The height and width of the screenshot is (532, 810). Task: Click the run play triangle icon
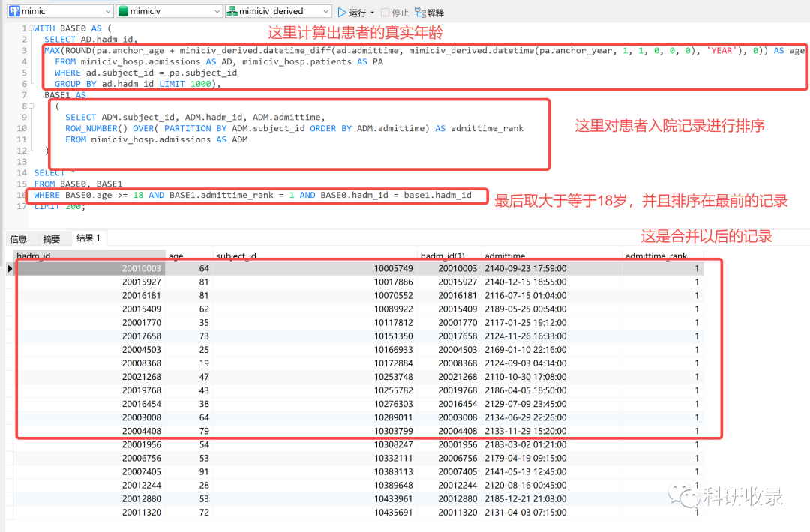click(341, 13)
